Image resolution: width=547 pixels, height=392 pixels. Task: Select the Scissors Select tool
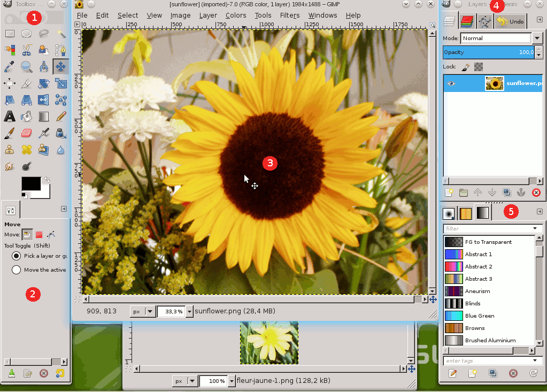click(x=26, y=50)
